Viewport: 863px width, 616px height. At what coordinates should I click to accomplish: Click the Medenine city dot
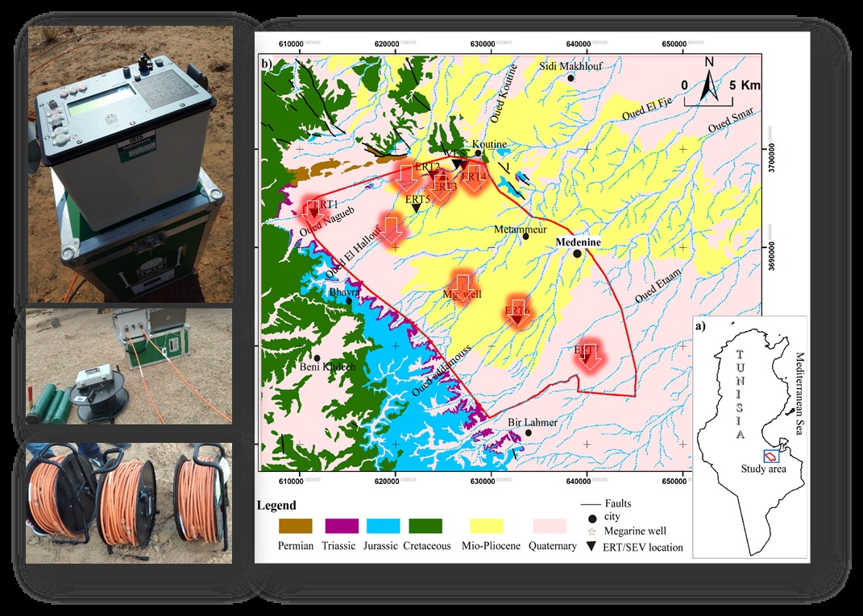[x=578, y=253]
